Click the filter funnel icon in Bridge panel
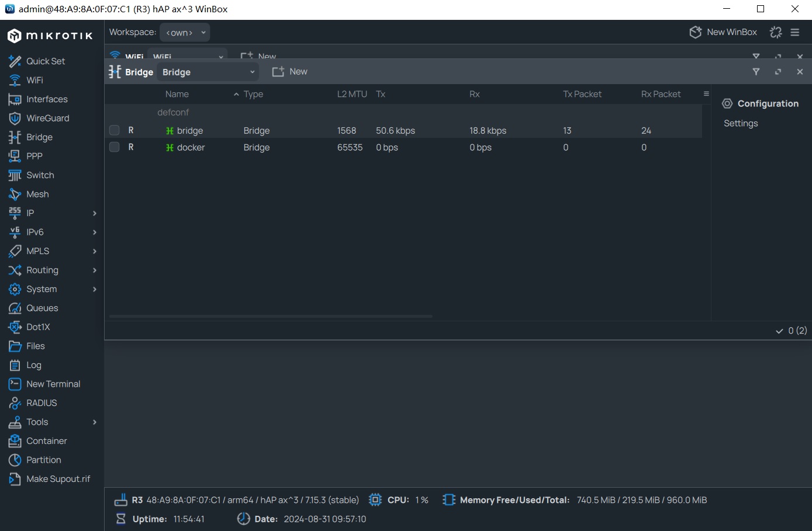The image size is (812, 531). (x=756, y=72)
